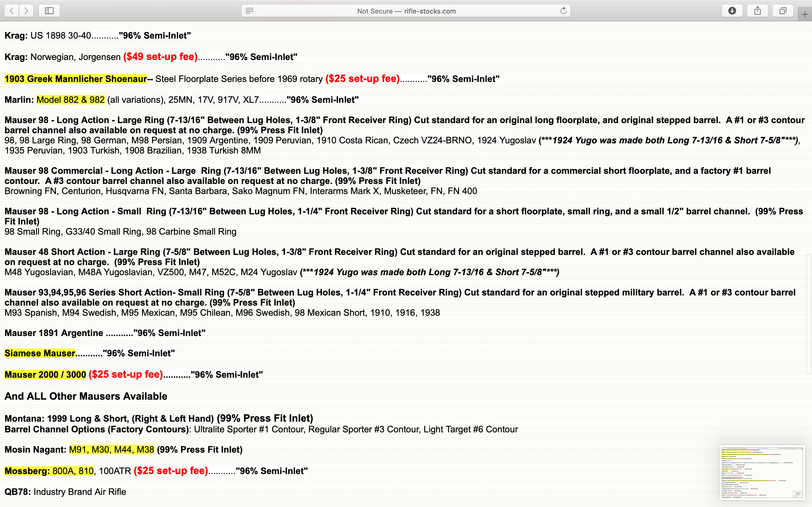Show the Safari sidebar
Screen dimensions: 812x507
pyautogui.click(x=49, y=11)
